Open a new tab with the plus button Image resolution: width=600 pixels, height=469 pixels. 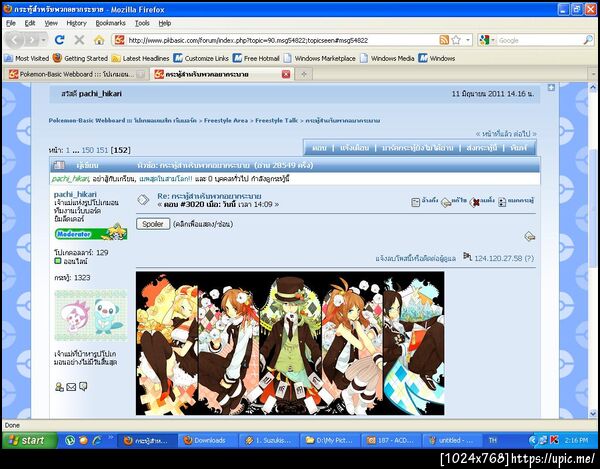point(304,74)
